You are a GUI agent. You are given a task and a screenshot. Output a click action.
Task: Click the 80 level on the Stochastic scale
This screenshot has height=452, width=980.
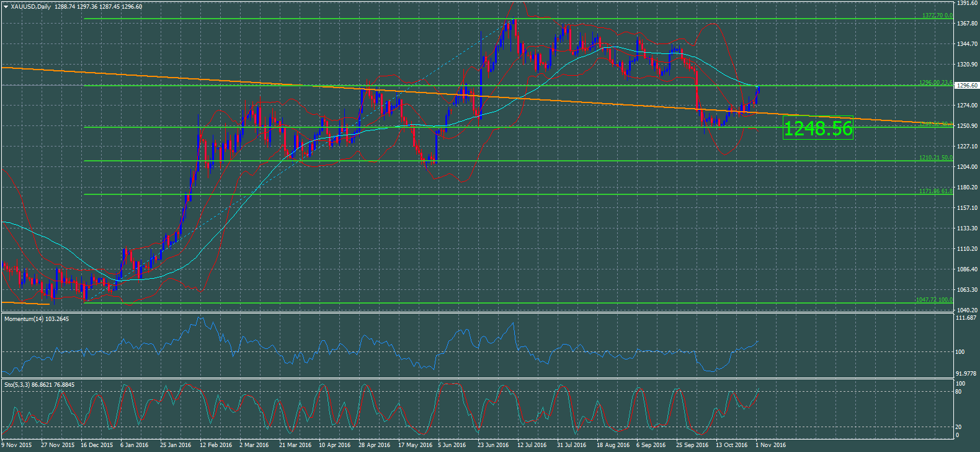click(x=958, y=392)
